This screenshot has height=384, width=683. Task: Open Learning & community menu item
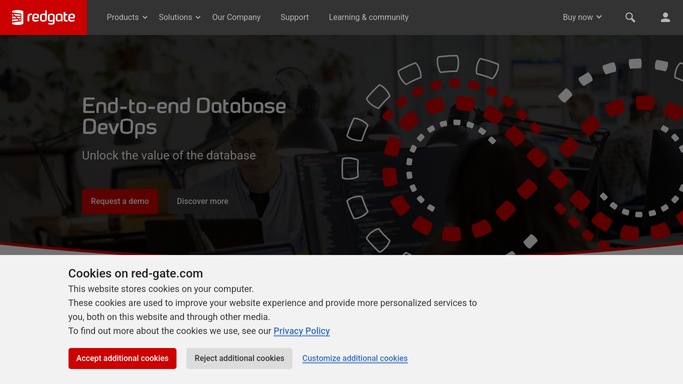tap(369, 17)
